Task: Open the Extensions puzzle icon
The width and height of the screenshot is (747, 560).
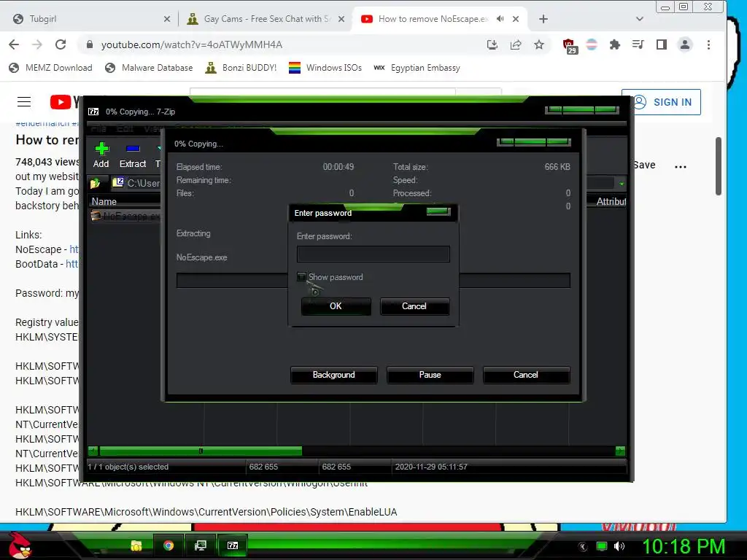Action: pyautogui.click(x=614, y=44)
